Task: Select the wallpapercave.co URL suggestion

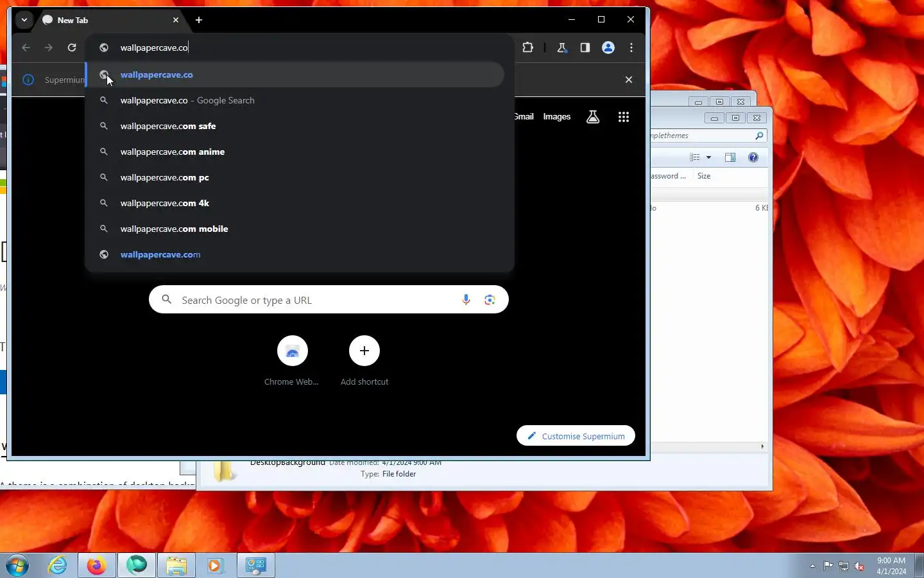Action: pyautogui.click(x=295, y=74)
